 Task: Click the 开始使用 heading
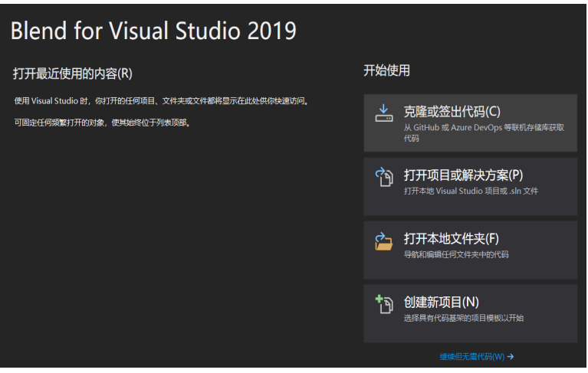pos(386,70)
